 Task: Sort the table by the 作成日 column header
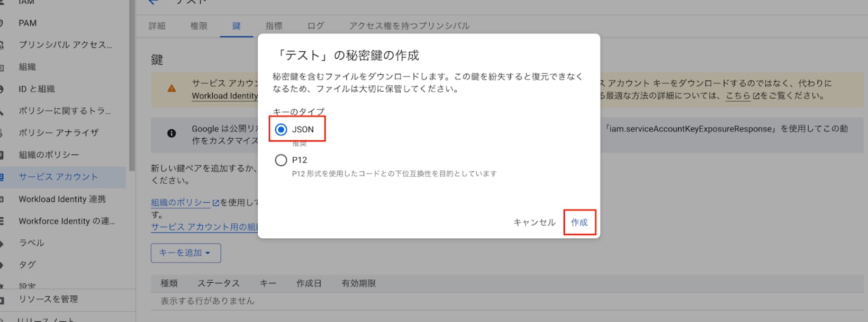click(309, 283)
